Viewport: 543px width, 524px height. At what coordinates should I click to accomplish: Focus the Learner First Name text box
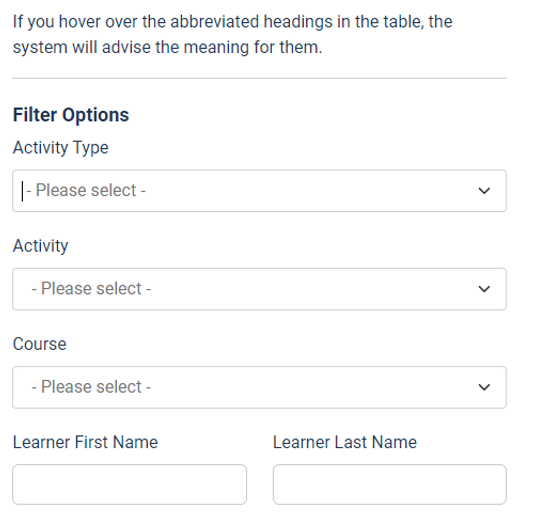(130, 484)
